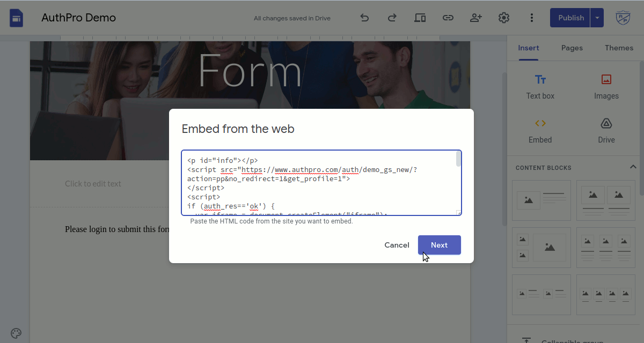Open the More options menu
The width and height of the screenshot is (644, 343).
(532, 18)
